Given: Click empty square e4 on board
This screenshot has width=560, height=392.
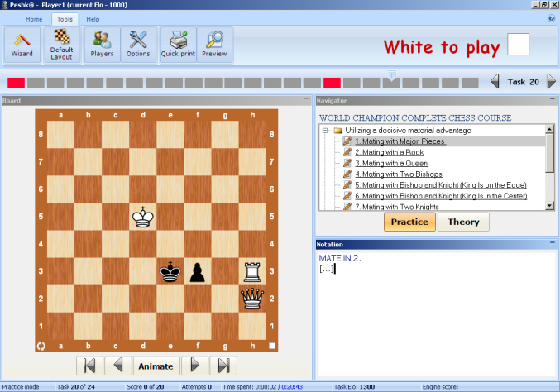Looking at the screenshot, I should (170, 244).
